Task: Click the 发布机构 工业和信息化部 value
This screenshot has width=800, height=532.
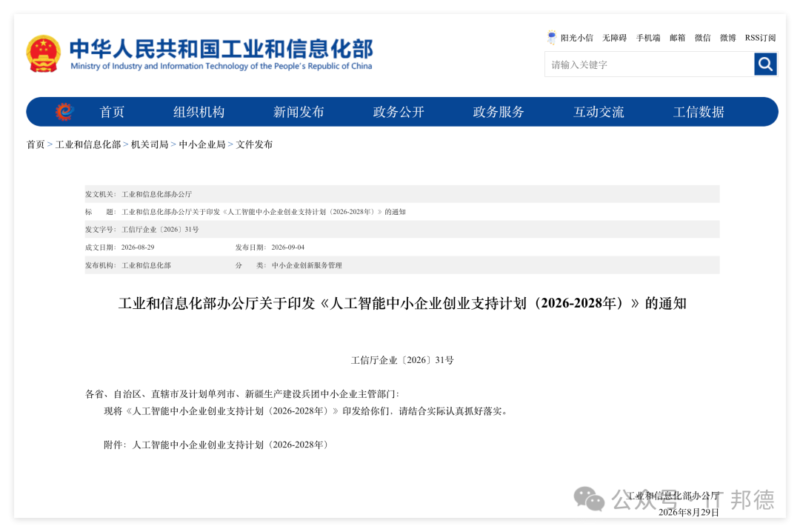Action: click(146, 265)
